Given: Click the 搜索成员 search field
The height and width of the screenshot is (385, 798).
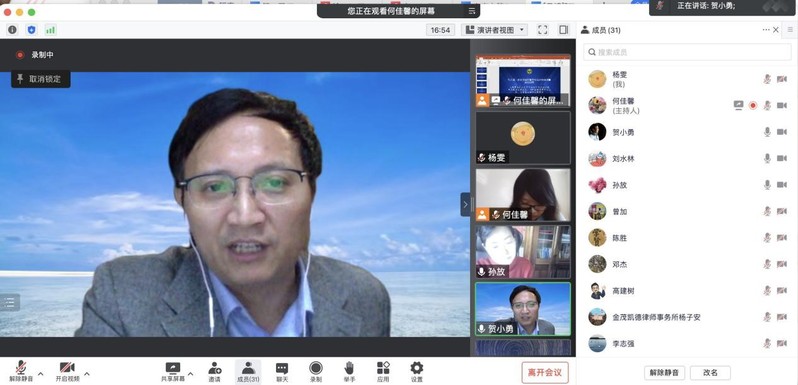Looking at the screenshot, I should point(687,52).
